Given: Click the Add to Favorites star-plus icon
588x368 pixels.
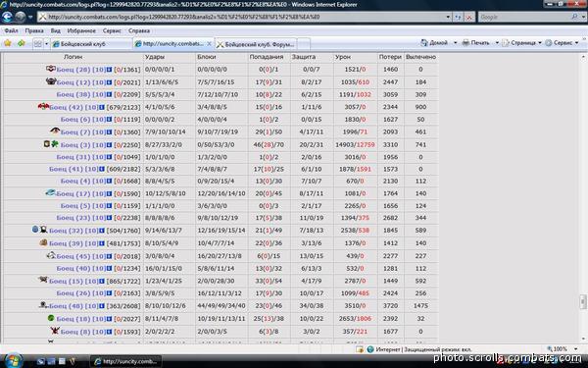Looking at the screenshot, I should click(21, 43).
